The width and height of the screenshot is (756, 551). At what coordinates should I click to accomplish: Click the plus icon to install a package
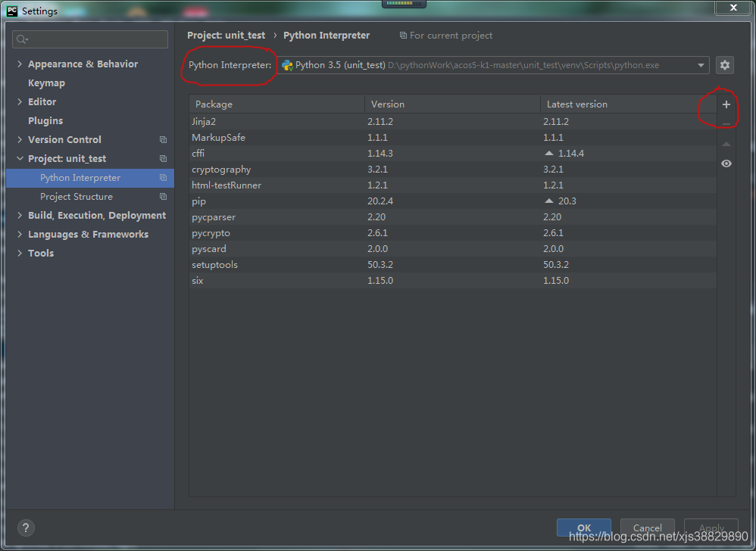[x=726, y=104]
